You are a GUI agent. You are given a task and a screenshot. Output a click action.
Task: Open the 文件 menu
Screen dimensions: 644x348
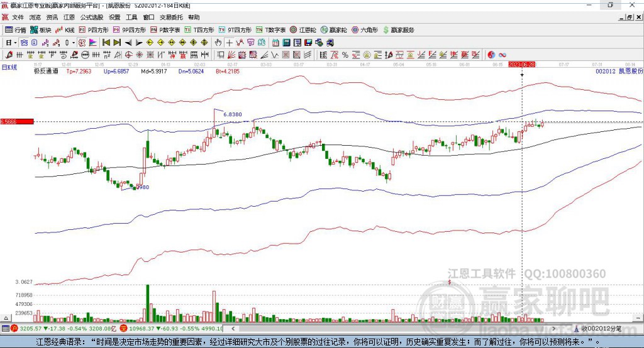[x=18, y=17]
